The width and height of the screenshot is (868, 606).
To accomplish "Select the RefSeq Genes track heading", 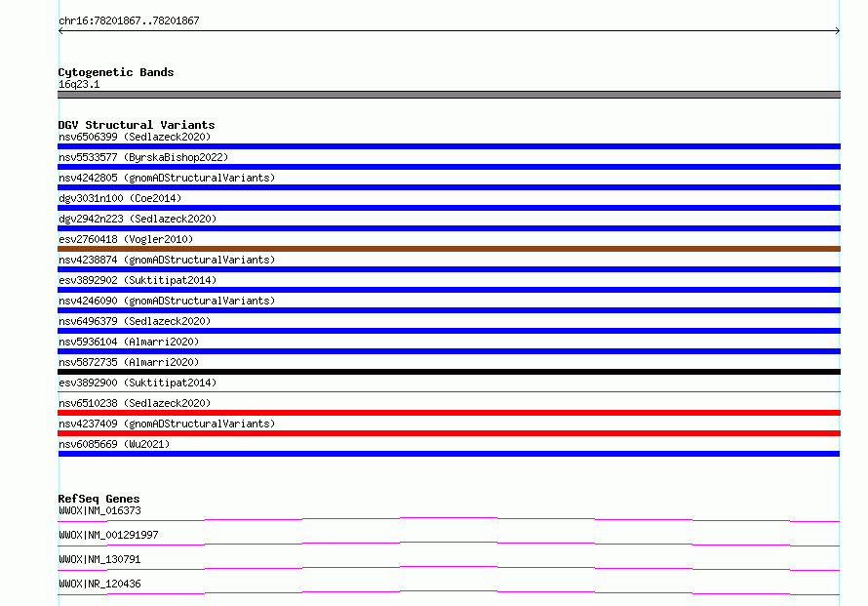I will point(99,499).
